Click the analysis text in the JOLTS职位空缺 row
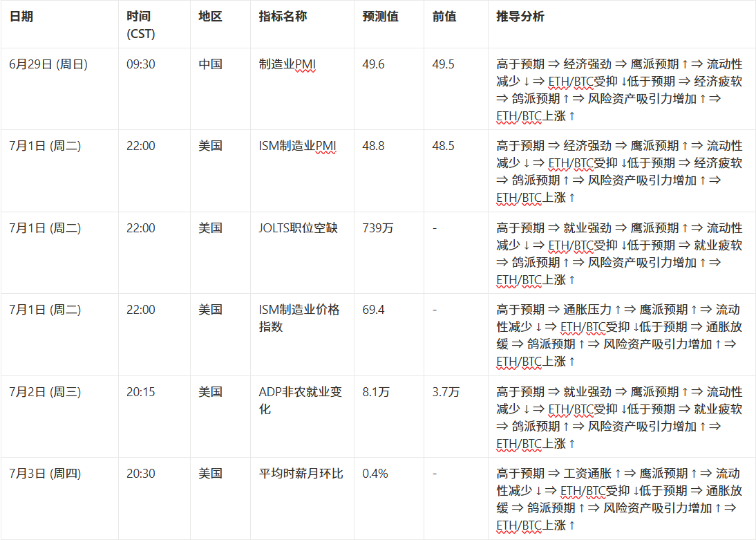Image resolution: width=756 pixels, height=540 pixels. 619,254
